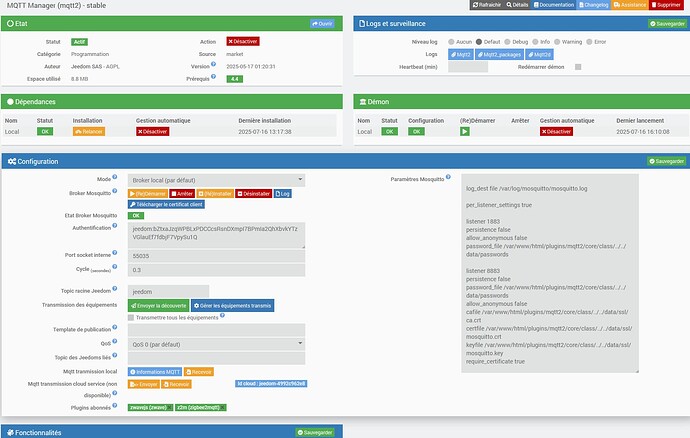690x438 pixels.
Task: Select Defaut log level
Action: point(479,42)
